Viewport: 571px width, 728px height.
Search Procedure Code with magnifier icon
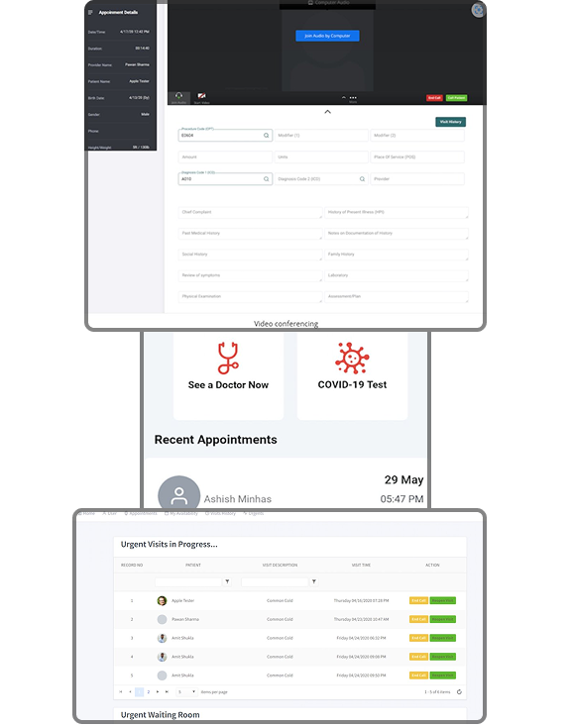[267, 136]
